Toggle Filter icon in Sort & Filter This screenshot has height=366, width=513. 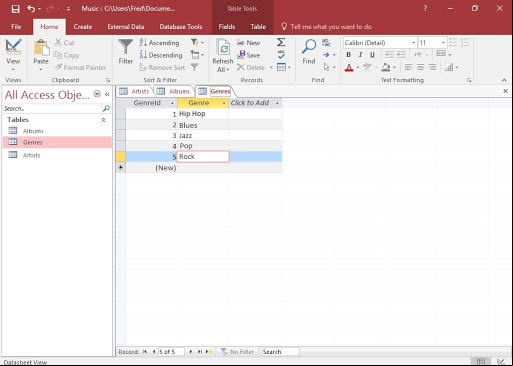click(x=194, y=67)
